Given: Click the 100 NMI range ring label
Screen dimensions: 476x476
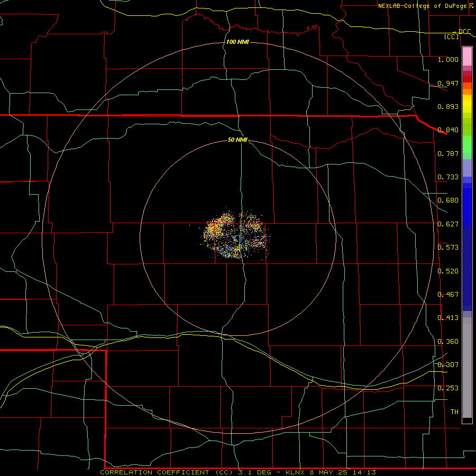Looking at the screenshot, I should pyautogui.click(x=237, y=42).
